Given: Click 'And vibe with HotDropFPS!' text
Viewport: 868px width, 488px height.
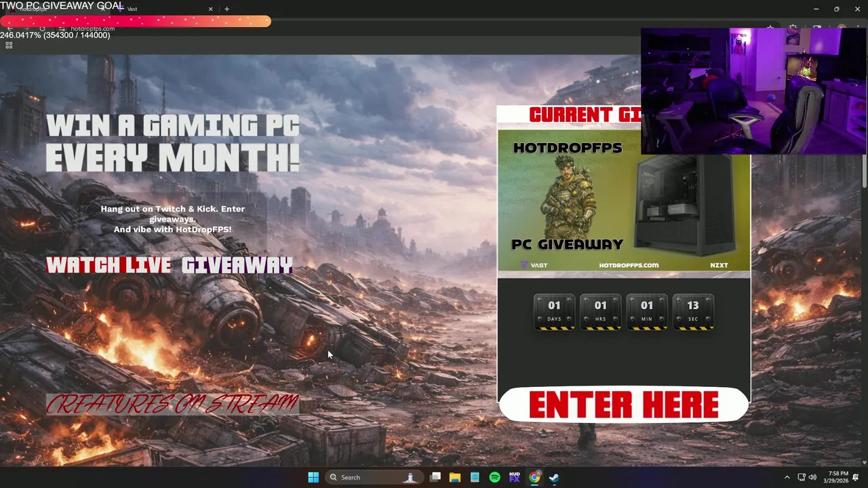Looking at the screenshot, I should click(x=172, y=229).
